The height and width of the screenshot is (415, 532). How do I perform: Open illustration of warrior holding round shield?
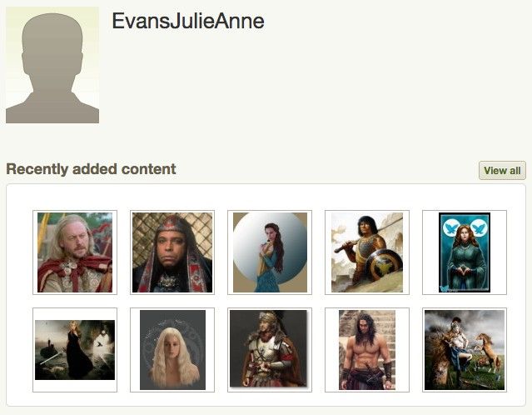(367, 252)
